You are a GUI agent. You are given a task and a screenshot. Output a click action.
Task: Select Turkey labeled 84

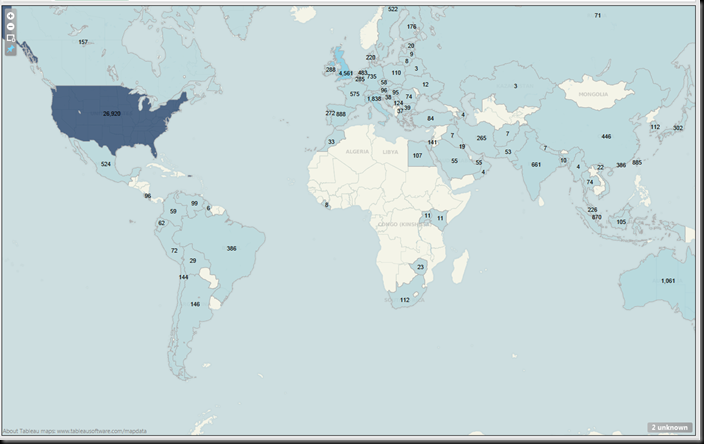click(x=431, y=119)
